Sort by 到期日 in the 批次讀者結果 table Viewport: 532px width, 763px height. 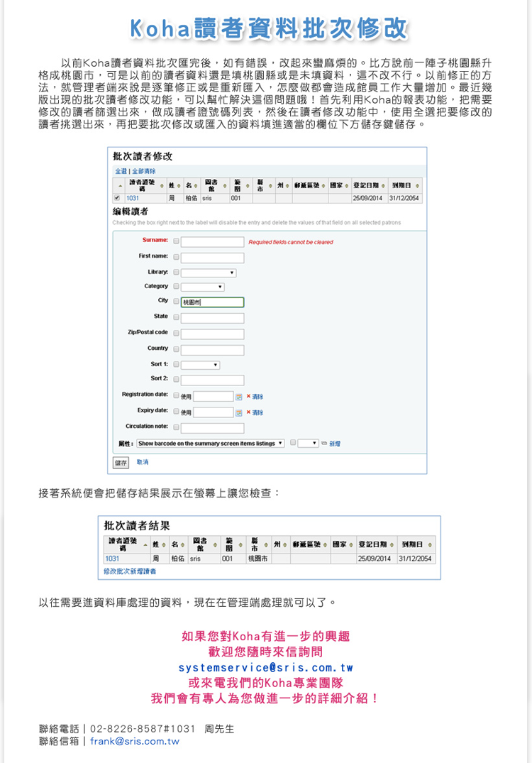[x=416, y=544]
